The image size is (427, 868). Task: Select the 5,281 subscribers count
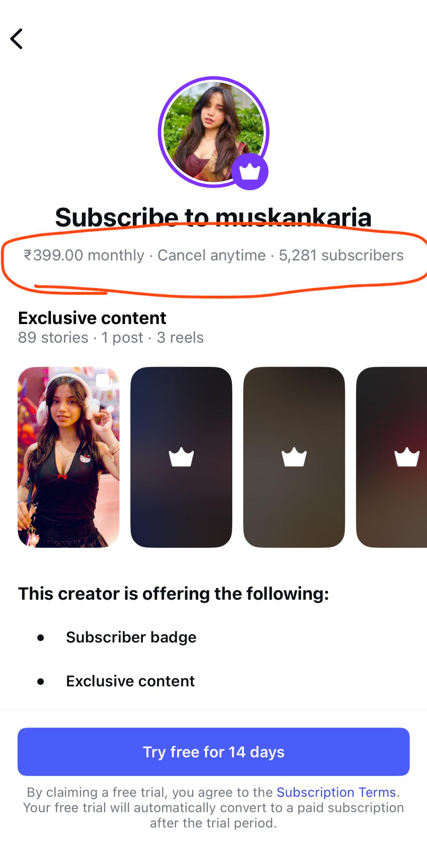click(341, 255)
